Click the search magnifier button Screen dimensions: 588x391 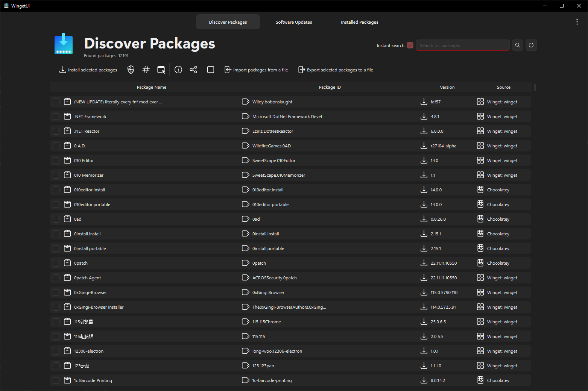click(518, 45)
